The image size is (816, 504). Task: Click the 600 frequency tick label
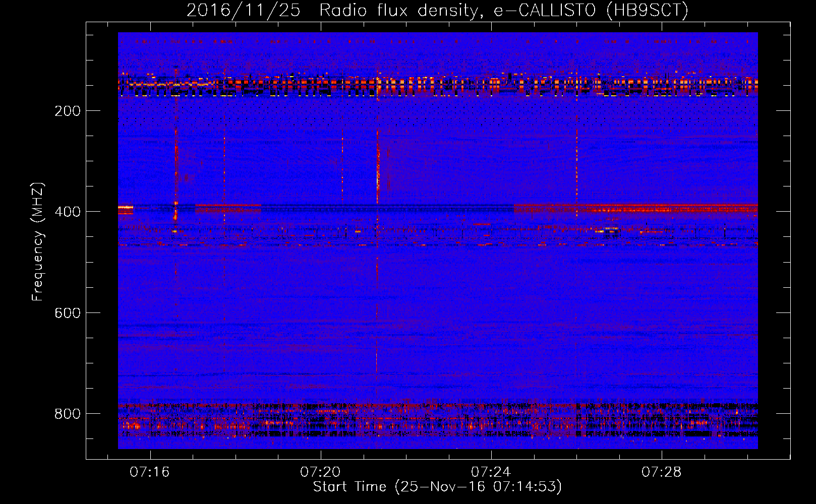point(68,313)
